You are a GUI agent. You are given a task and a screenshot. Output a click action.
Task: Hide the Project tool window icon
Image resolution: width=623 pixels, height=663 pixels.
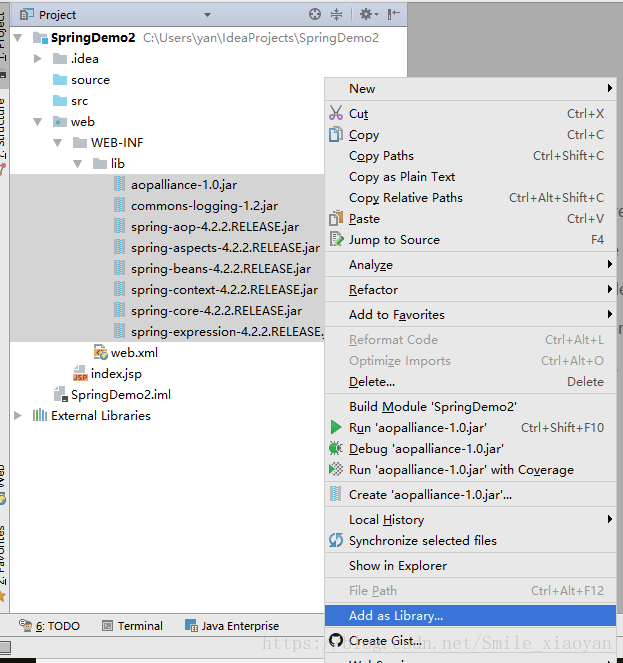click(x=393, y=14)
